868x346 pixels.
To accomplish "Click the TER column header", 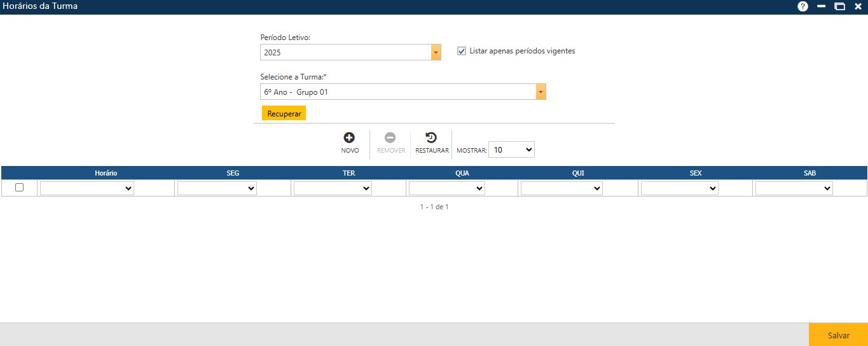I will coord(348,173).
